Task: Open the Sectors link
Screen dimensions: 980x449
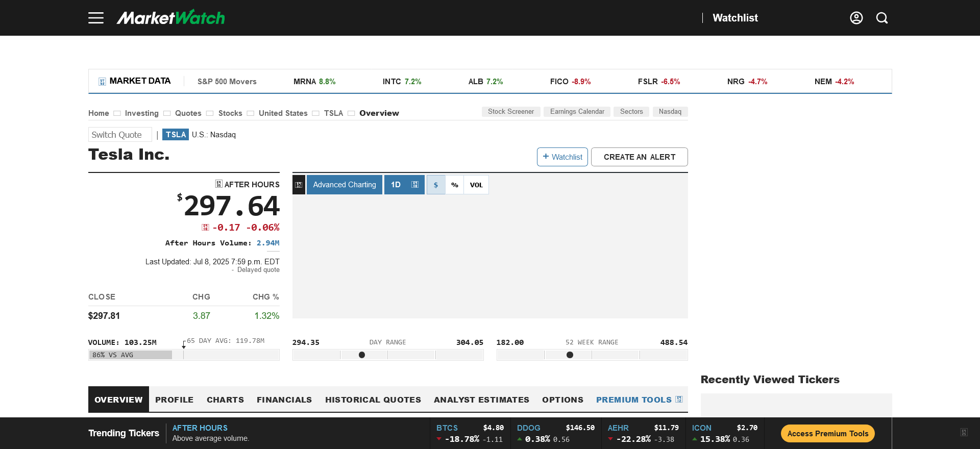Action: tap(631, 111)
